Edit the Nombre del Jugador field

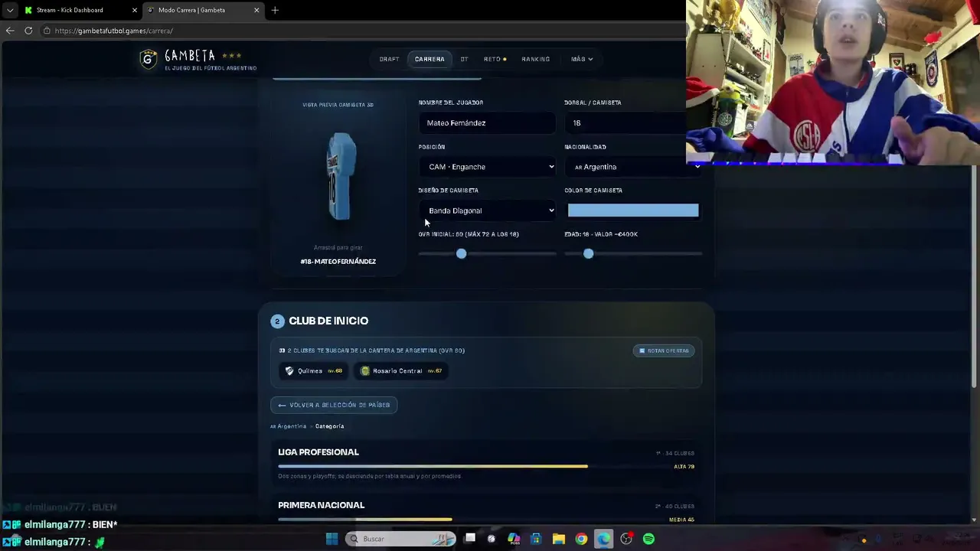487,122
